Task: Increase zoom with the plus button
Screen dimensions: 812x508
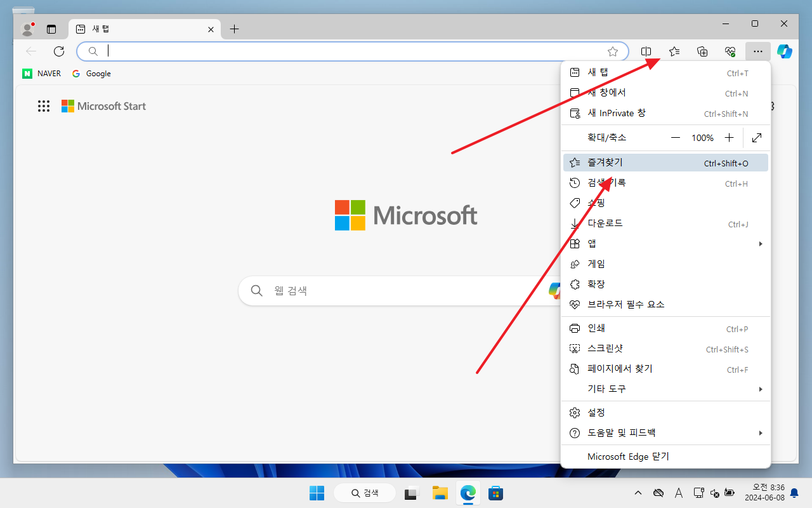Action: (730, 138)
